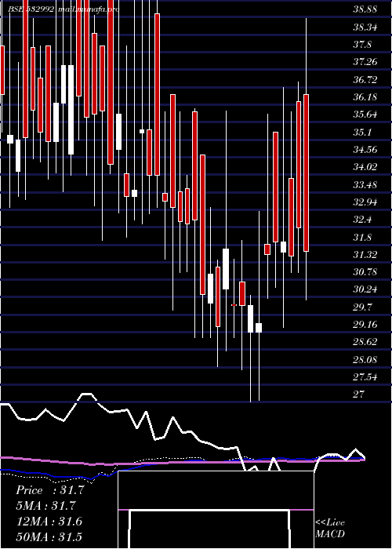Screen dimensions: 392x549
Task: Click the 35.64 price axis label
Action: (365, 115)
